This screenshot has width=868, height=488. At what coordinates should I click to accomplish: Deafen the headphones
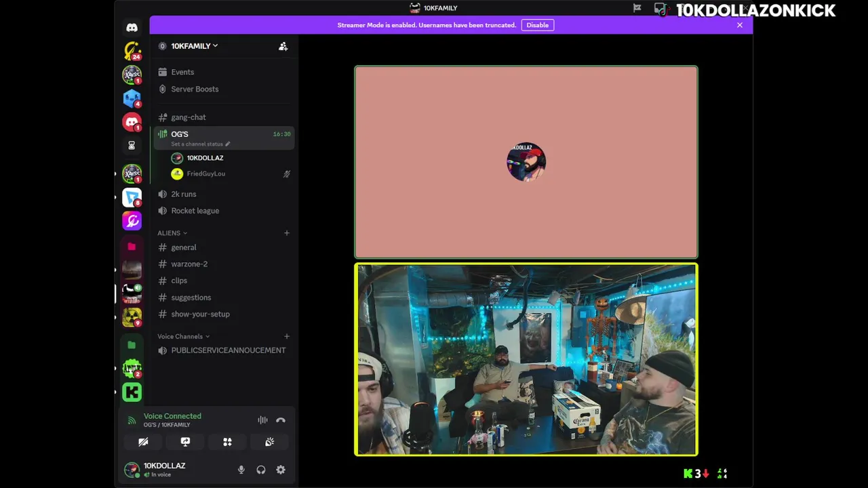pos(261,470)
